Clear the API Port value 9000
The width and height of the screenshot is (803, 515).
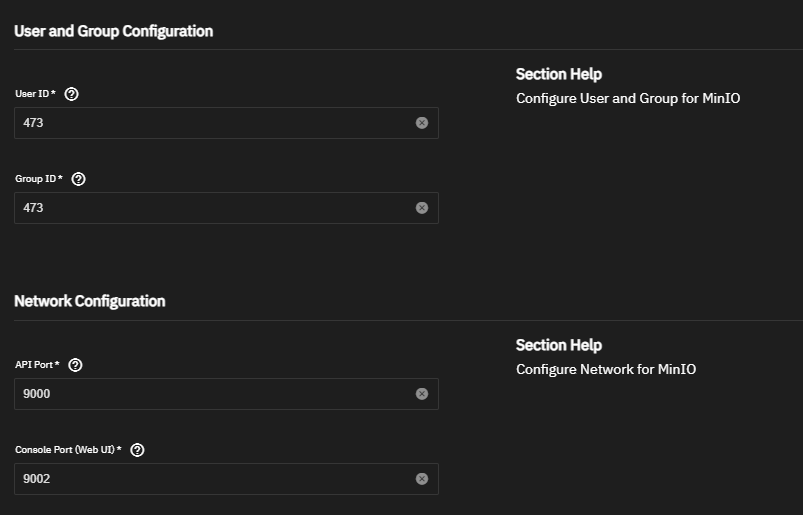[422, 394]
